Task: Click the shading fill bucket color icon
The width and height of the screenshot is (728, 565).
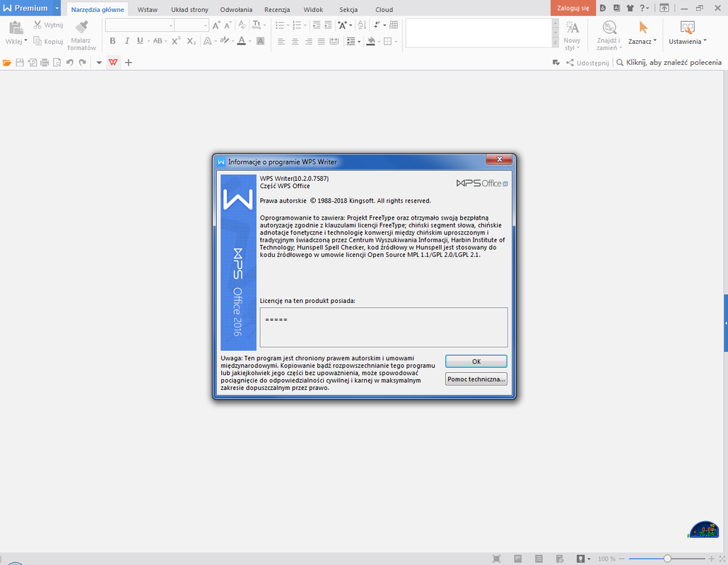Action: pyautogui.click(x=370, y=41)
